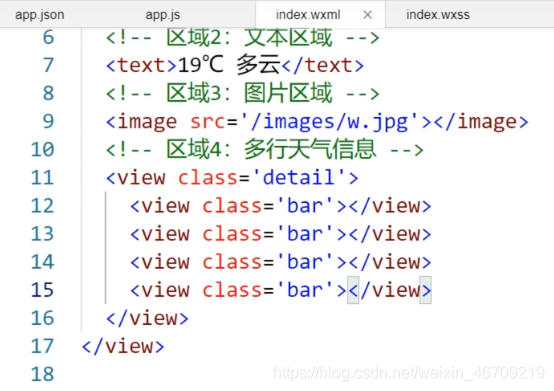Click the 'detail' class value on line 11

(299, 177)
